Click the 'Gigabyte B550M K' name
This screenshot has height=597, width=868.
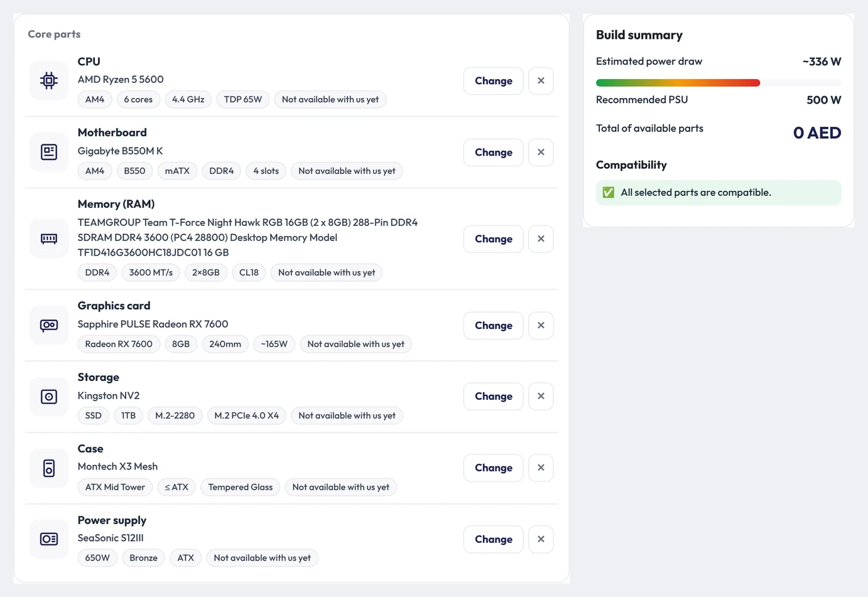click(120, 151)
